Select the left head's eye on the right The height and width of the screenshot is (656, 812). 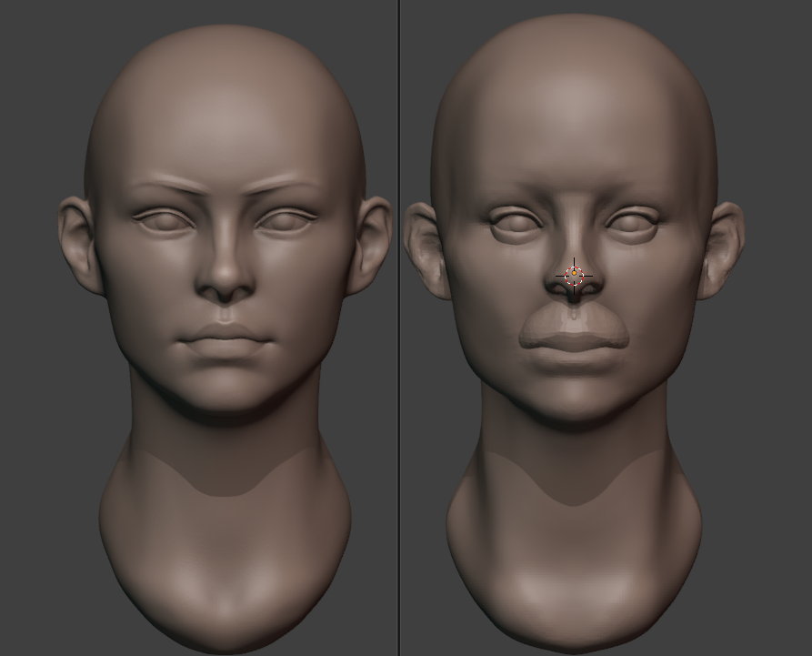pyautogui.click(x=286, y=219)
